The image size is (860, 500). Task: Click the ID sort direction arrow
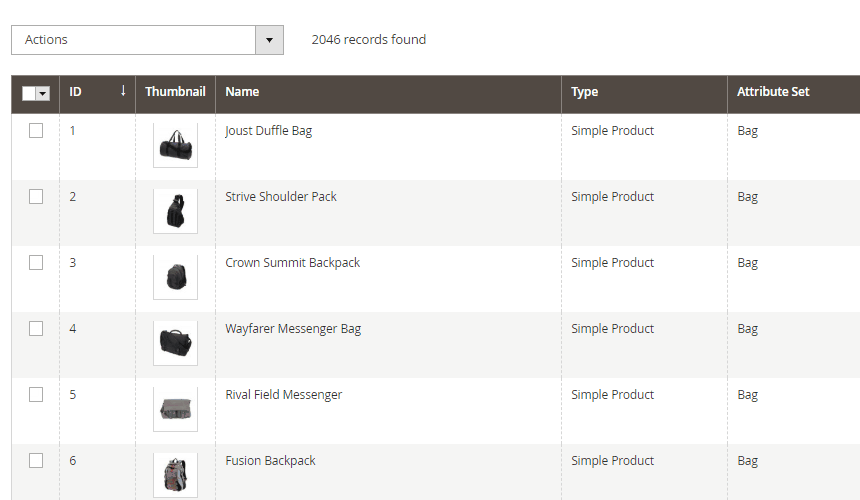[x=123, y=91]
